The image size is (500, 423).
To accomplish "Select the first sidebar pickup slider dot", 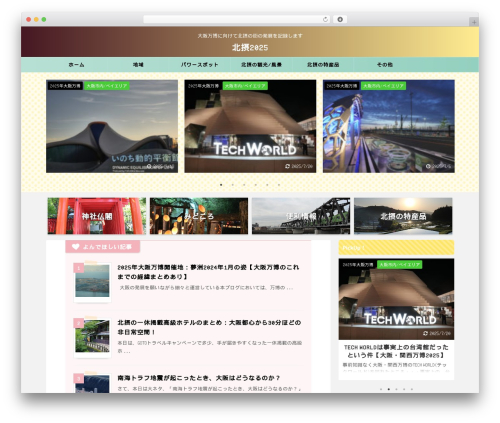I will point(381,389).
